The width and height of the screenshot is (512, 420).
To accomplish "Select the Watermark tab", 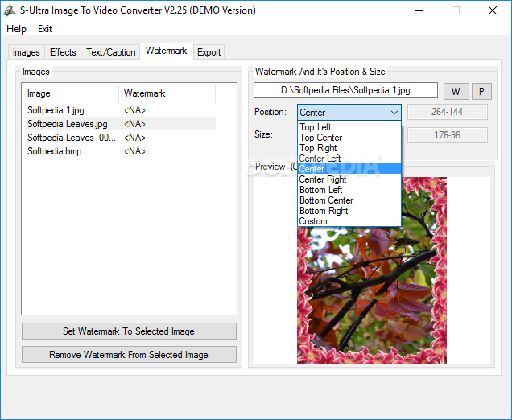I will point(166,51).
